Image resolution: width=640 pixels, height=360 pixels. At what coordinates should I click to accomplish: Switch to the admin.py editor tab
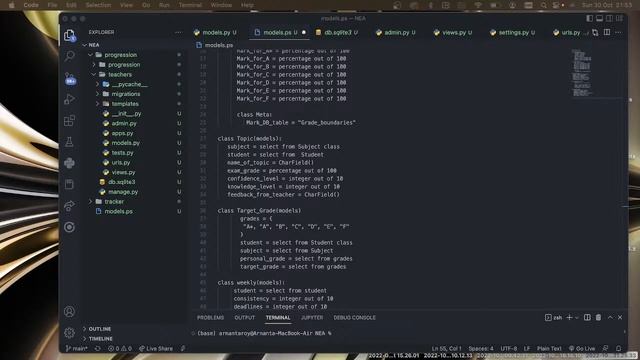[x=396, y=32]
